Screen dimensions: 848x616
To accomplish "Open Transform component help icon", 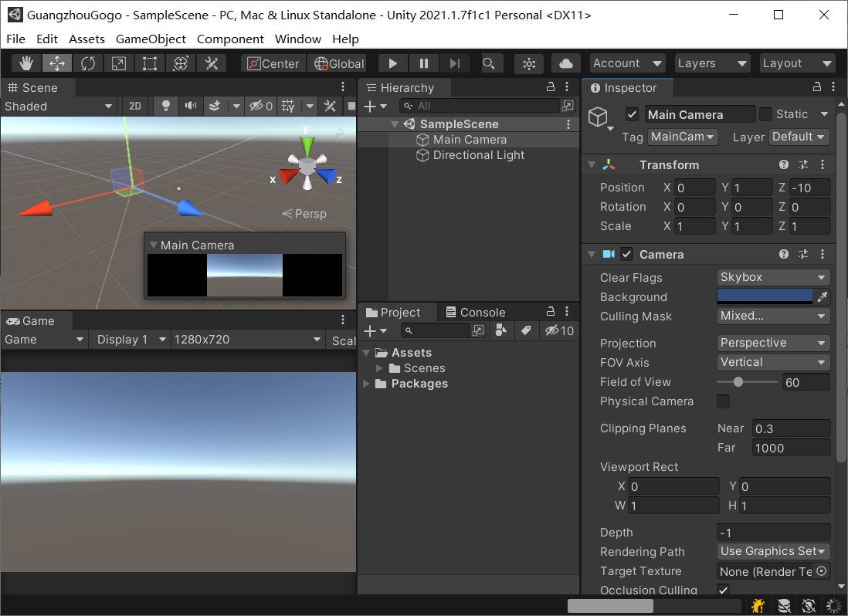I will tap(784, 165).
